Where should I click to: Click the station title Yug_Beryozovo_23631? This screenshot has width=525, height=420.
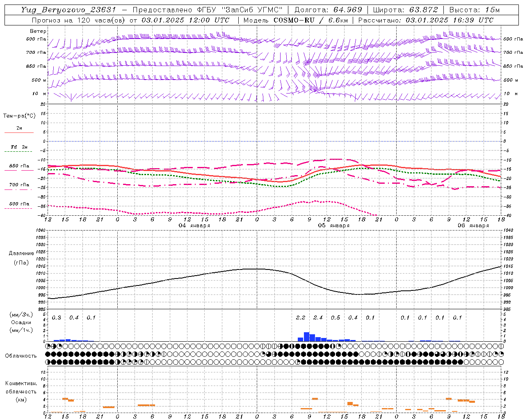(68, 10)
